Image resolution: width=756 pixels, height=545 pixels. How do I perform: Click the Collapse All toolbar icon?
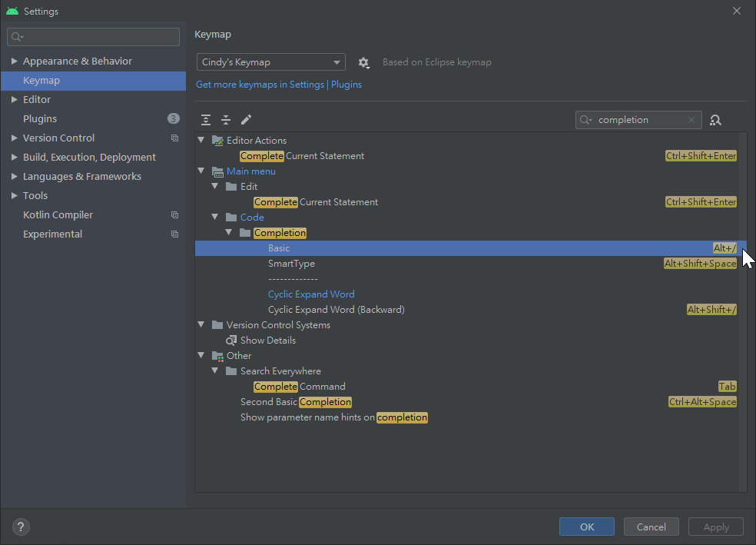[226, 120]
